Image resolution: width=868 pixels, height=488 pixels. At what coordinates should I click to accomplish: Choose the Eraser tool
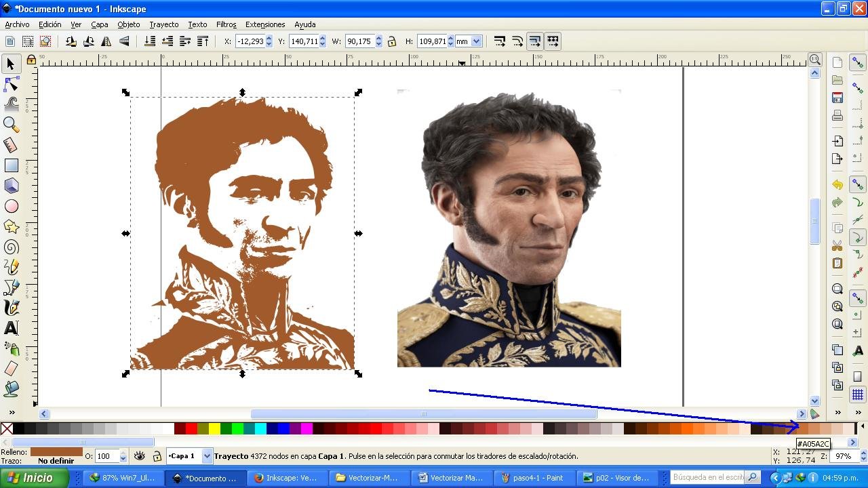pos(11,369)
